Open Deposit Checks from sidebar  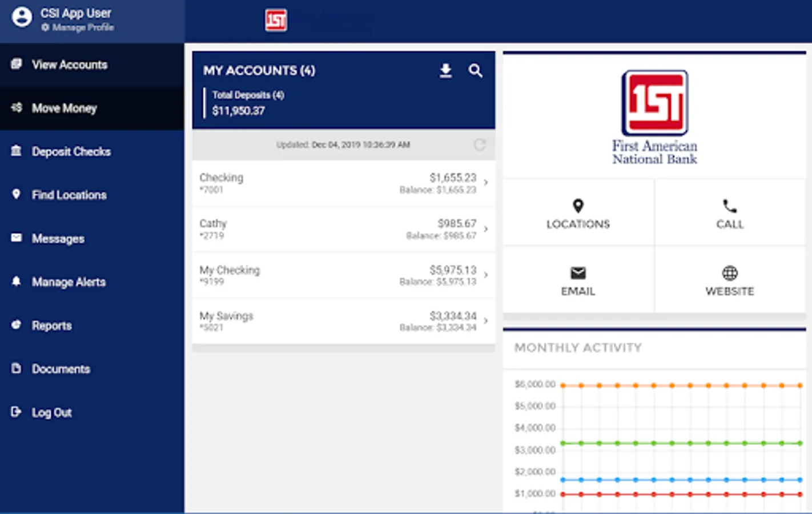click(71, 151)
